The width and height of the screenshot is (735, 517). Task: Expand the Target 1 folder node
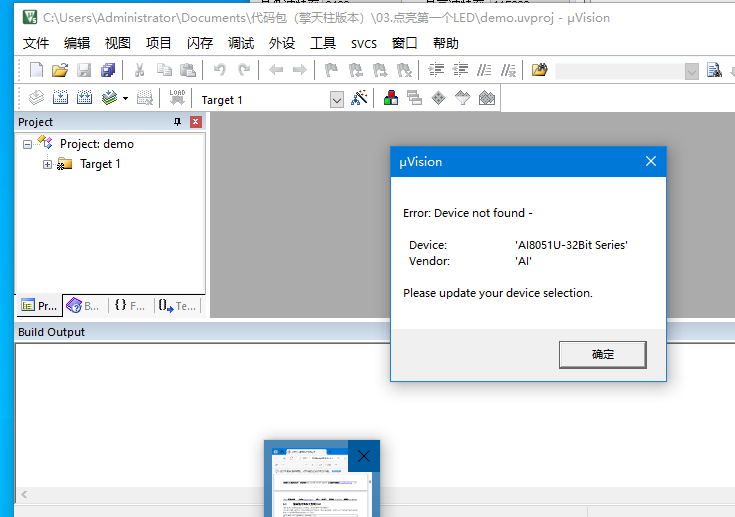click(47, 165)
